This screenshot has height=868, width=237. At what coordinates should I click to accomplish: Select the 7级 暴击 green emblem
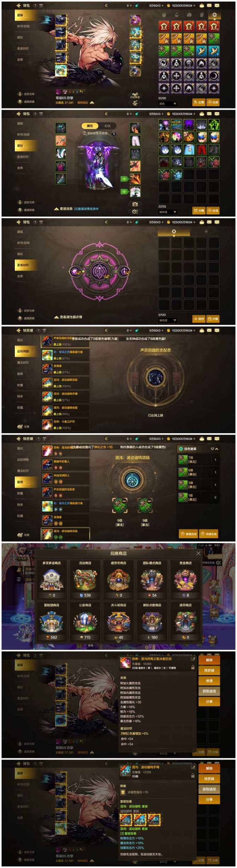coord(198,460)
